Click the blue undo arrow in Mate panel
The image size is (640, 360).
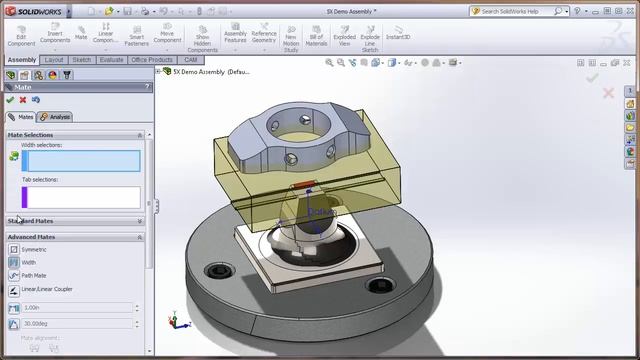[x=36, y=100]
